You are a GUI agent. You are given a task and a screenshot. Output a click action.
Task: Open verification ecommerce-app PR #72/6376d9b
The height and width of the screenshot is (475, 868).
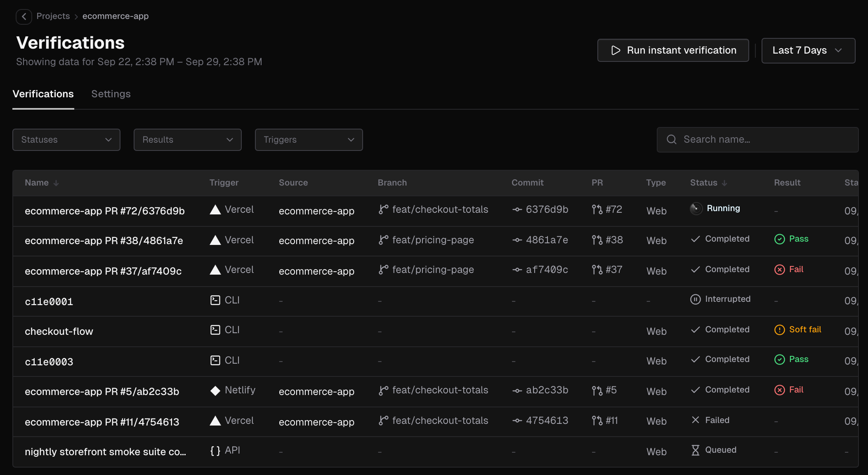[x=105, y=211]
